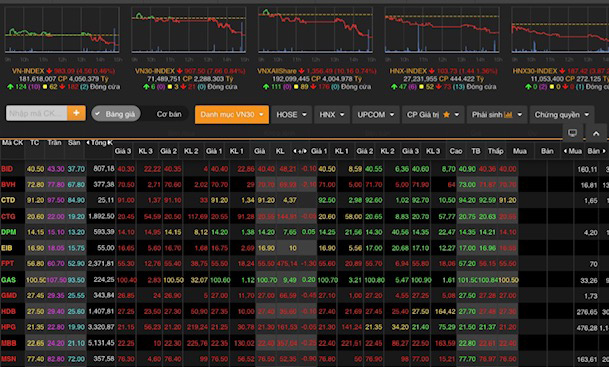Click the Nhập mã CK search field

pos(37,113)
